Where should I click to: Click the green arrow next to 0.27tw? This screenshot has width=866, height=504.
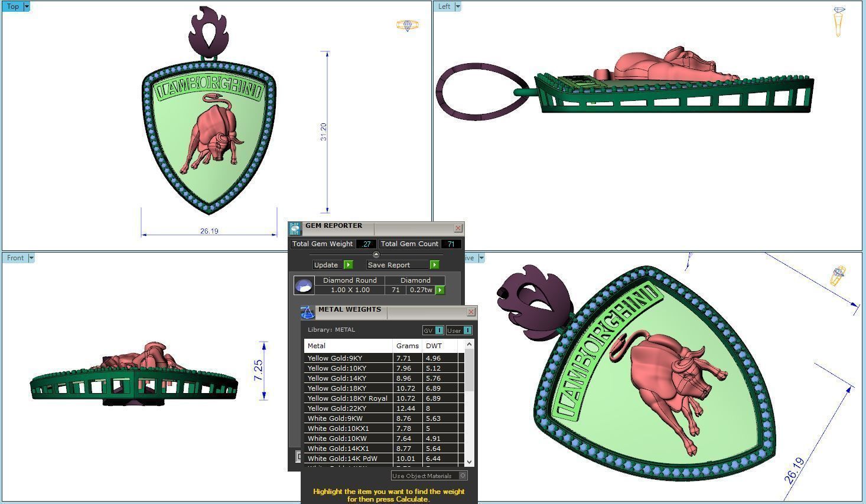click(440, 290)
